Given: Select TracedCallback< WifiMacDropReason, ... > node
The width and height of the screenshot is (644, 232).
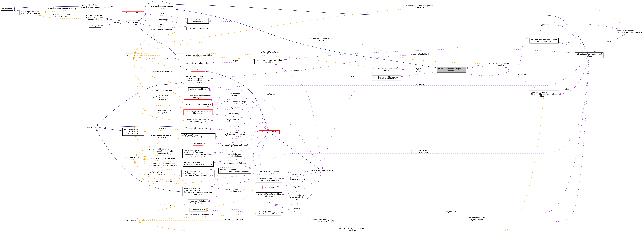Looking at the screenshot, I should point(198,173).
